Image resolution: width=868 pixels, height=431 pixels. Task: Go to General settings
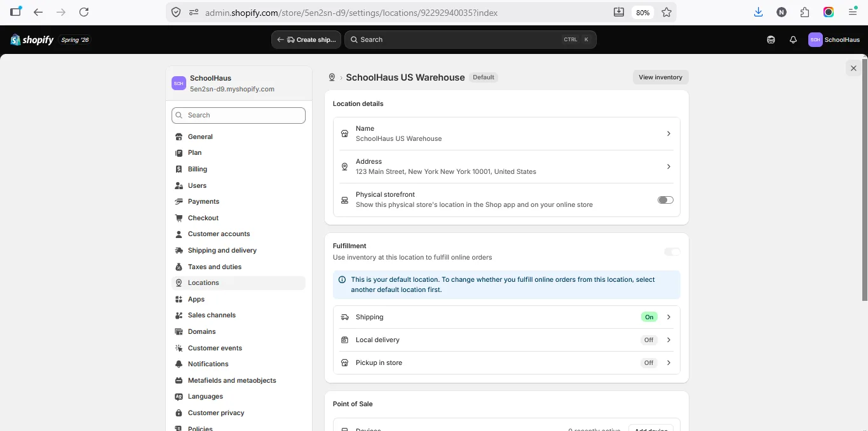pos(238,136)
